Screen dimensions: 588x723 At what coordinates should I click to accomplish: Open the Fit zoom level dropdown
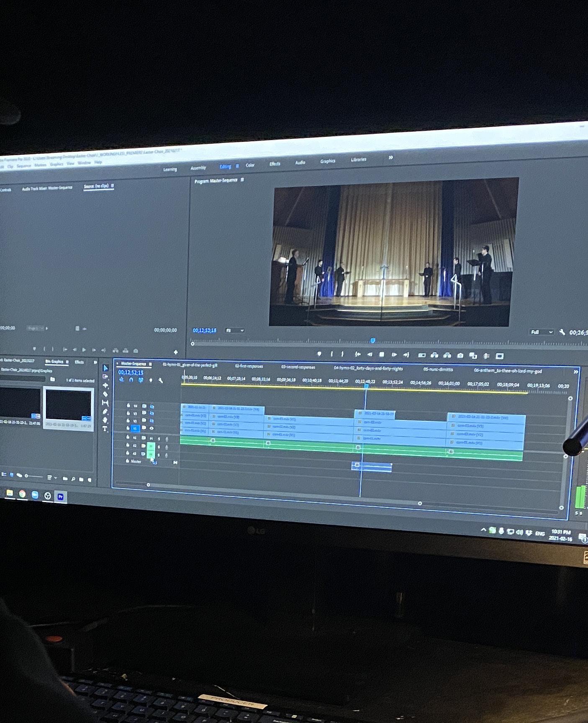(x=235, y=331)
